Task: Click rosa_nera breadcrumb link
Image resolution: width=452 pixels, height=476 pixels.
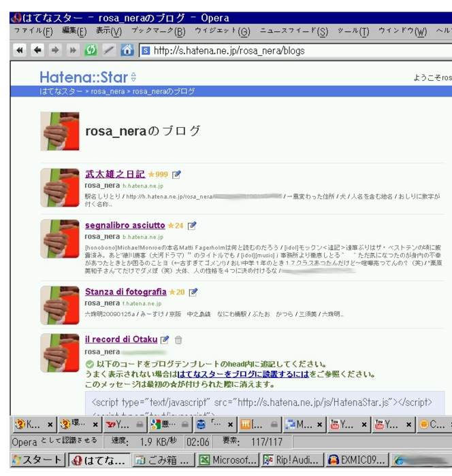Action: pos(108,91)
